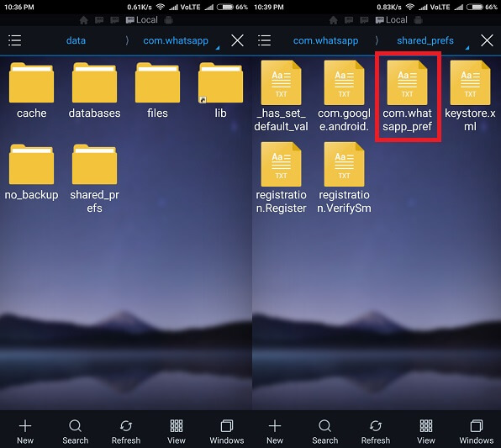Tap home icon in right screen tab strip
The height and width of the screenshot is (448, 501).
tap(333, 20)
